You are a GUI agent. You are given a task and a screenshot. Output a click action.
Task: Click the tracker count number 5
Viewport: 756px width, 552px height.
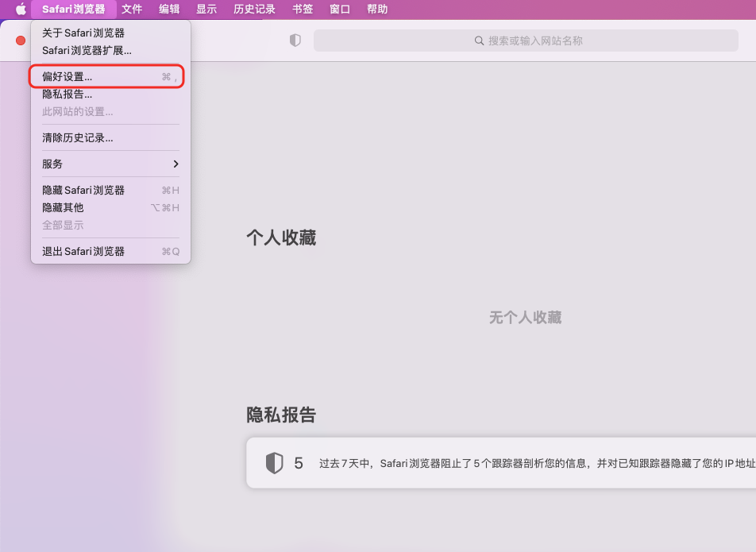click(x=299, y=463)
